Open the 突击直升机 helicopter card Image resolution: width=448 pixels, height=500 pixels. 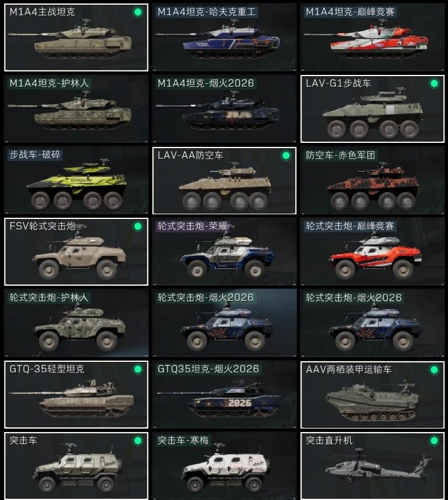coord(372,466)
